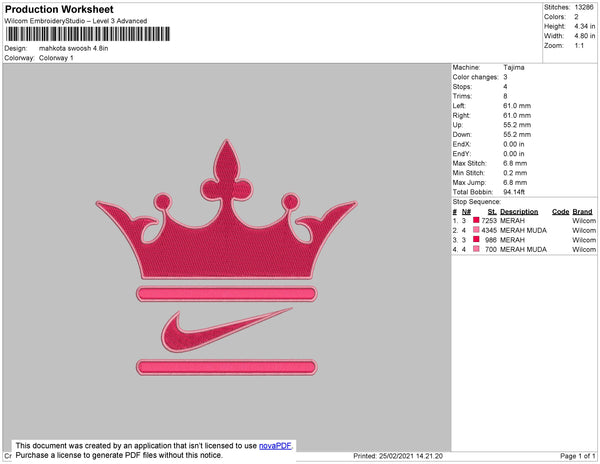Click the 'Trims:' label
This screenshot has height=464, width=600.
tap(462, 96)
